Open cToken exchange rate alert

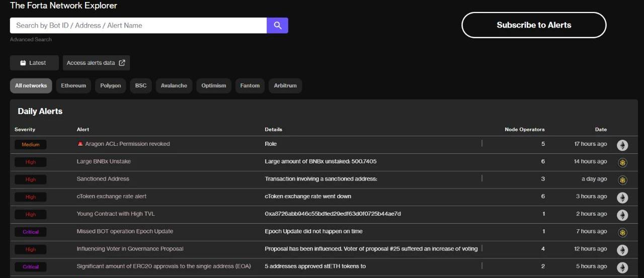pos(112,196)
